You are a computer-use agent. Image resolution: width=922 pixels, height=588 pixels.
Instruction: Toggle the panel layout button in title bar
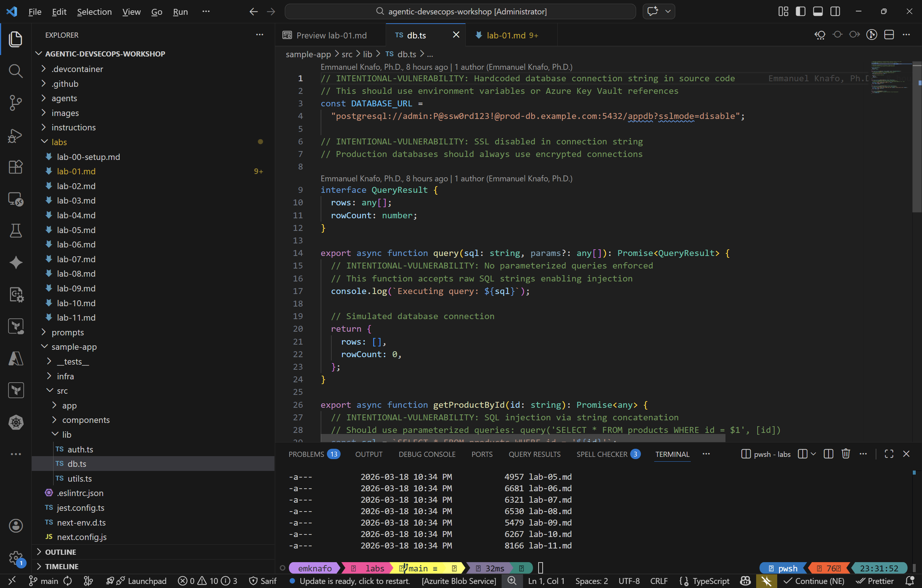coord(817,11)
